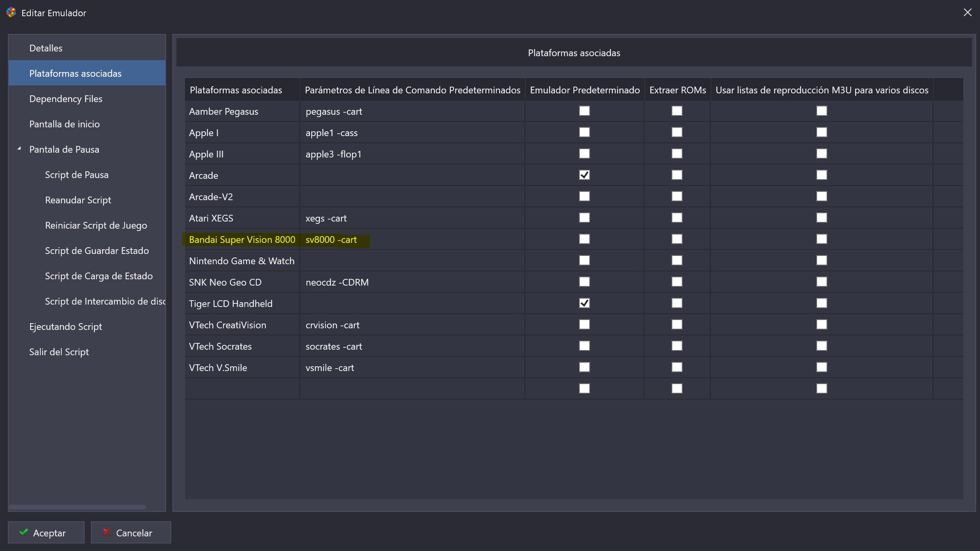Viewport: 980px width, 551px height.
Task: Switch to Dependency Files section
Action: pos(66,99)
